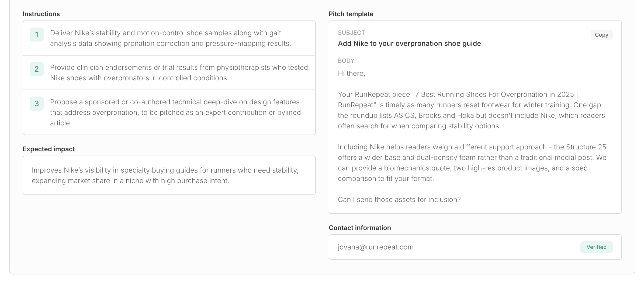
Task: Click the Expected impact description text
Action: pyautogui.click(x=165, y=175)
